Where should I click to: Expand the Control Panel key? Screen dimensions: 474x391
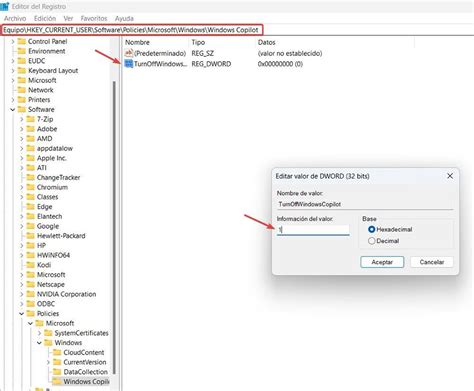[x=13, y=42]
